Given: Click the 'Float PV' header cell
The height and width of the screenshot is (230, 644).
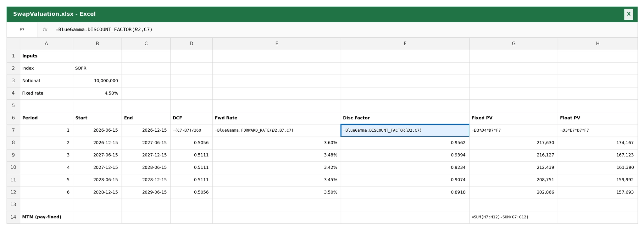Looking at the screenshot, I should (x=598, y=118).
